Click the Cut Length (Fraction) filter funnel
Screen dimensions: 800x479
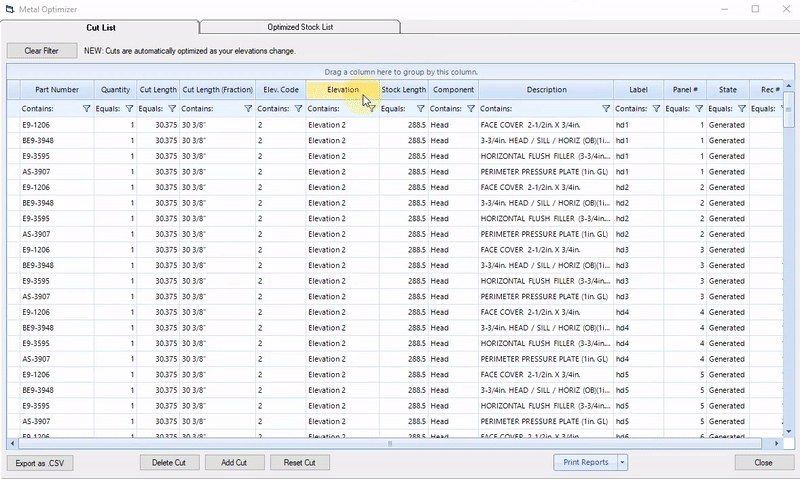(248, 109)
